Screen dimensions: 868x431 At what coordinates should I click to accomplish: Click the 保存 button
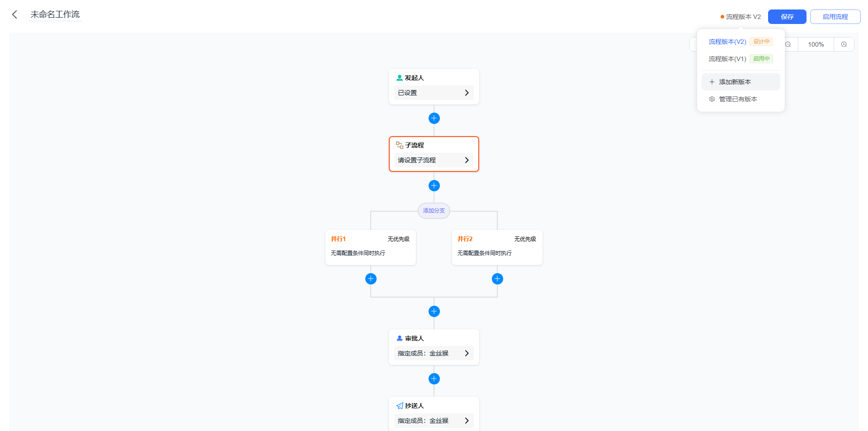[787, 17]
